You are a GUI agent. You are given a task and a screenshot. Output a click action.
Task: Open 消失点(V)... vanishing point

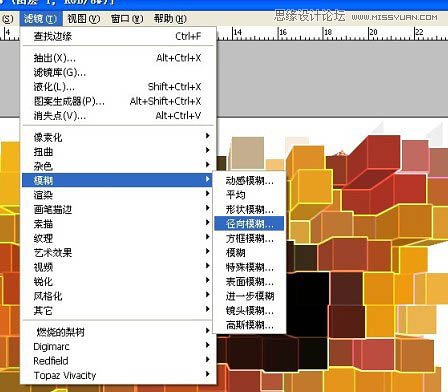click(118, 116)
